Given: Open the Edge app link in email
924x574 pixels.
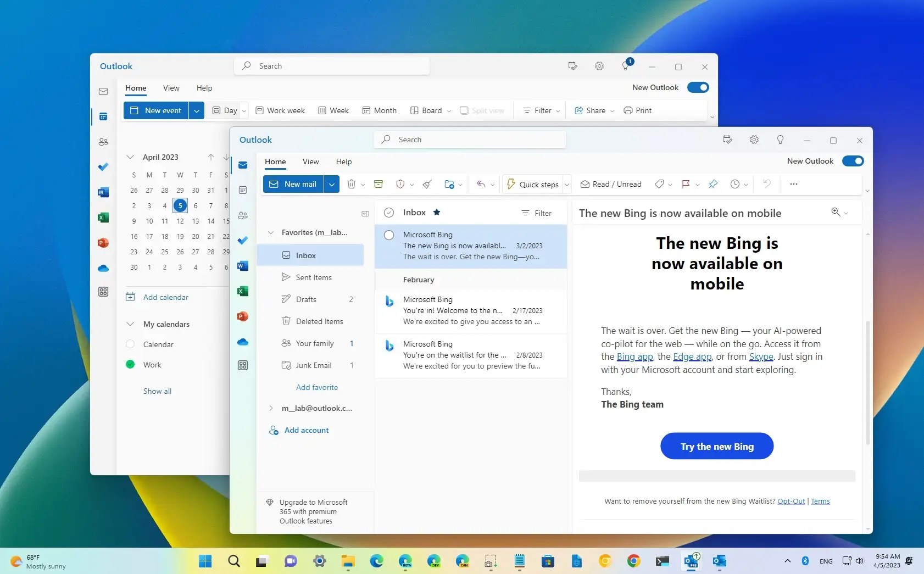Looking at the screenshot, I should (x=692, y=356).
